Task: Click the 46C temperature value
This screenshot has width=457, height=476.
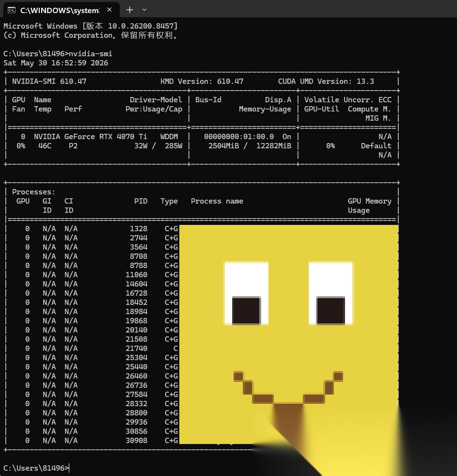Action: pos(45,146)
